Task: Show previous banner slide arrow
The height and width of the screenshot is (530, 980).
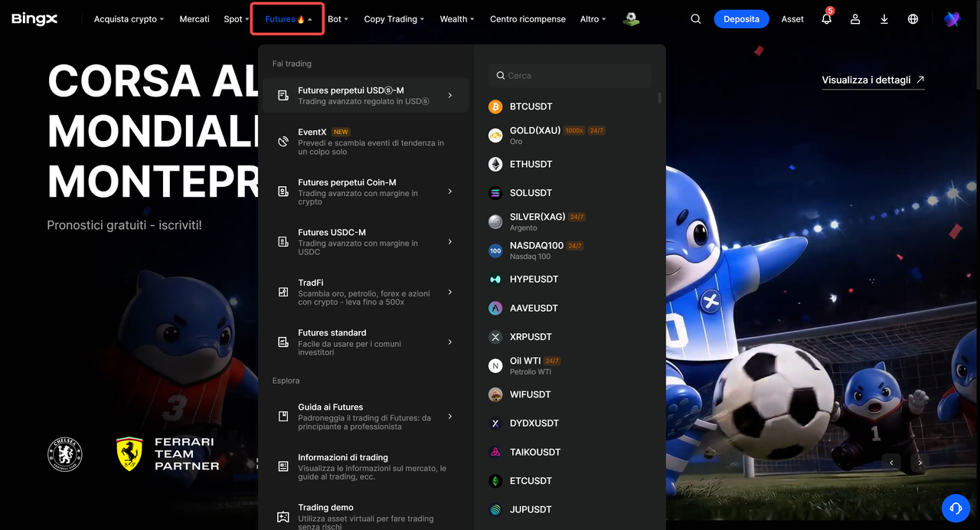Action: 891,463
